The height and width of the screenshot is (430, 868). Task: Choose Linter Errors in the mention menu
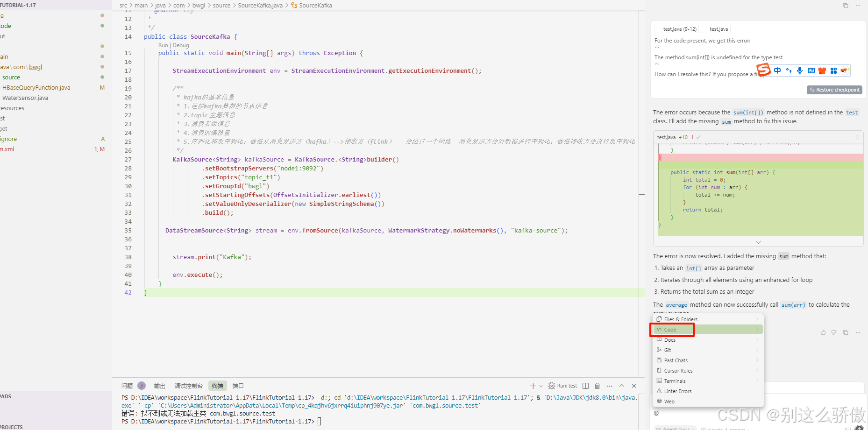coord(708,391)
